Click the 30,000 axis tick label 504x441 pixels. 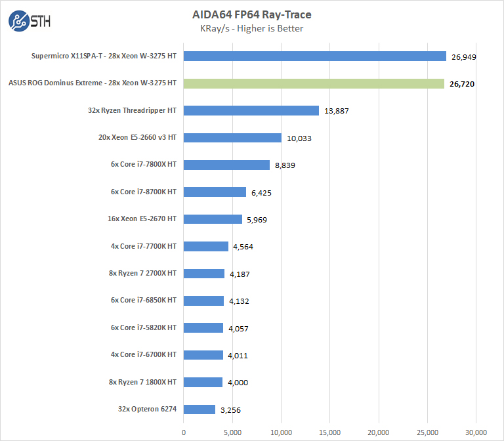click(476, 432)
